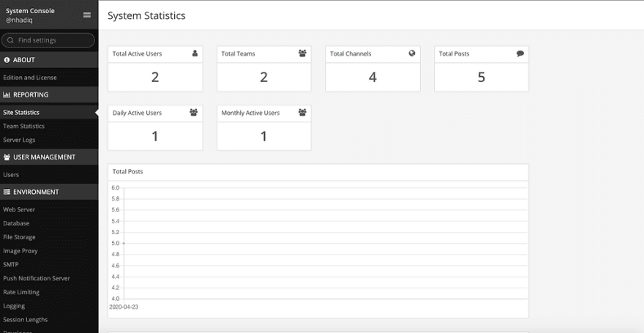Click person icon on Total Active Users card
This screenshot has height=333, width=644.
tap(195, 53)
